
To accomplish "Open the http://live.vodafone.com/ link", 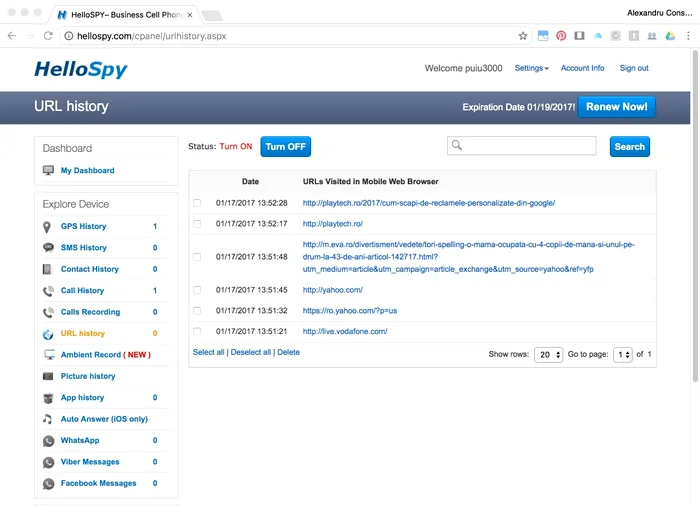I will pos(345,331).
